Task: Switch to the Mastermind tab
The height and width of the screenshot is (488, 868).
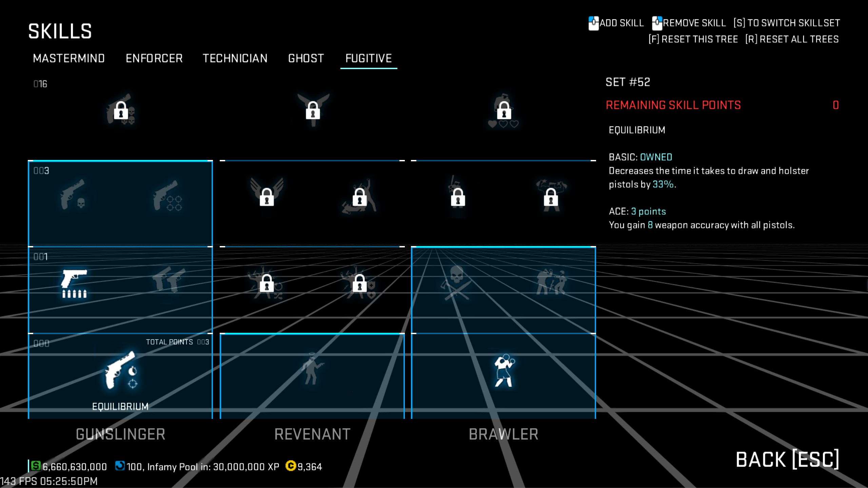Action: [69, 58]
